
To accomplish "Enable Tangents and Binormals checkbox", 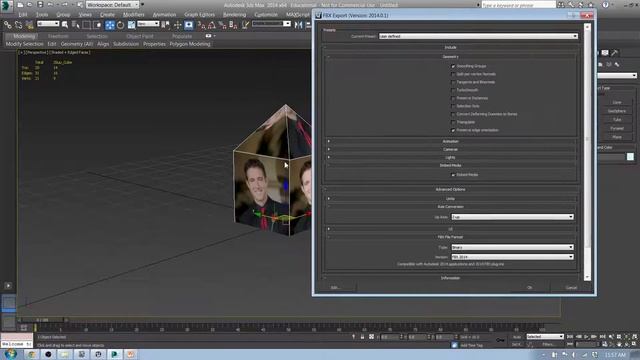I will coord(453,82).
